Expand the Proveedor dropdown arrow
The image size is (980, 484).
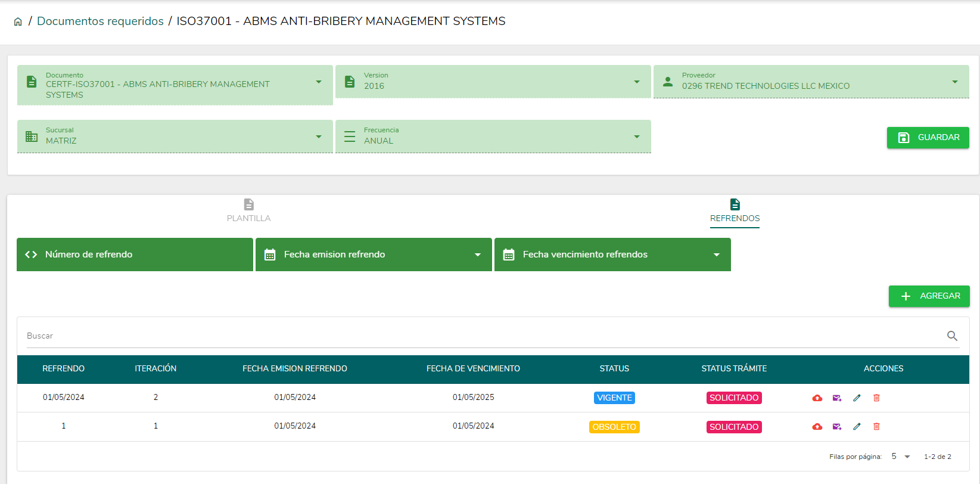tap(955, 82)
